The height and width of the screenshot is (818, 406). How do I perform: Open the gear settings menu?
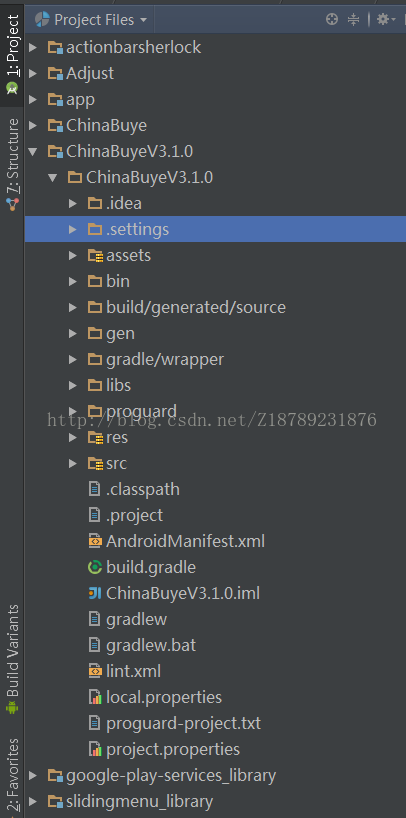click(387, 20)
